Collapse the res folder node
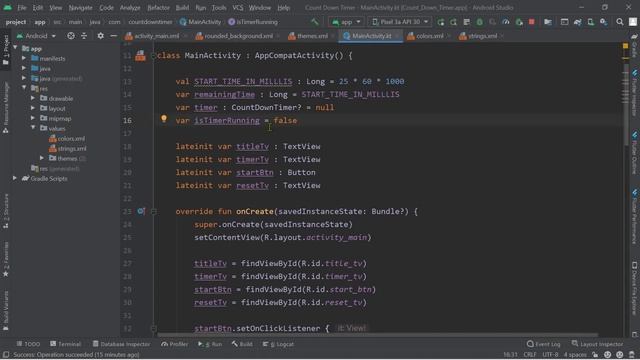640x360 pixels. point(24,88)
